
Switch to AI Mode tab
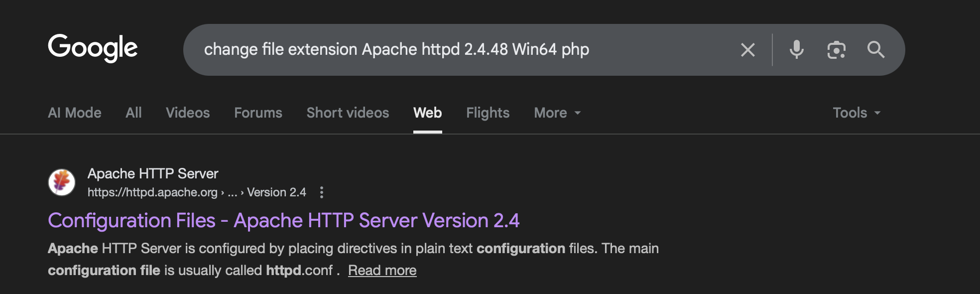(75, 113)
